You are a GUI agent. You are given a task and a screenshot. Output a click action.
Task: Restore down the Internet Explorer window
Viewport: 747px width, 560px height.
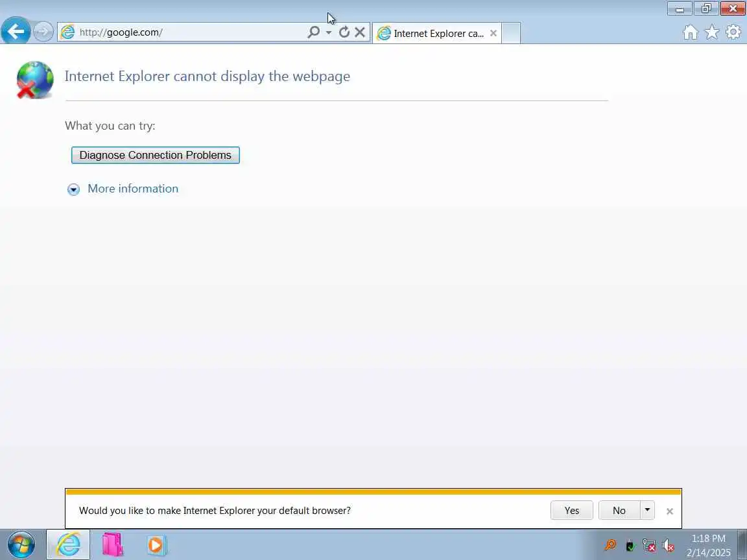706,8
